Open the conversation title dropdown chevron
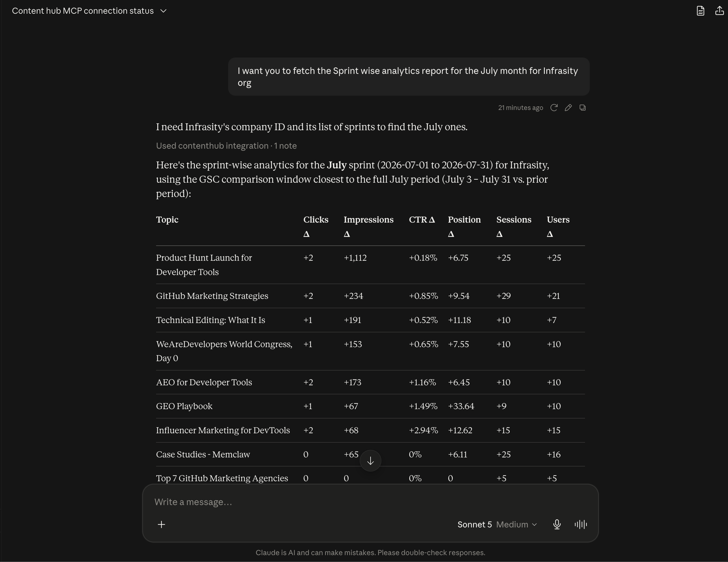Screen dimensions: 728x562 click(x=163, y=11)
